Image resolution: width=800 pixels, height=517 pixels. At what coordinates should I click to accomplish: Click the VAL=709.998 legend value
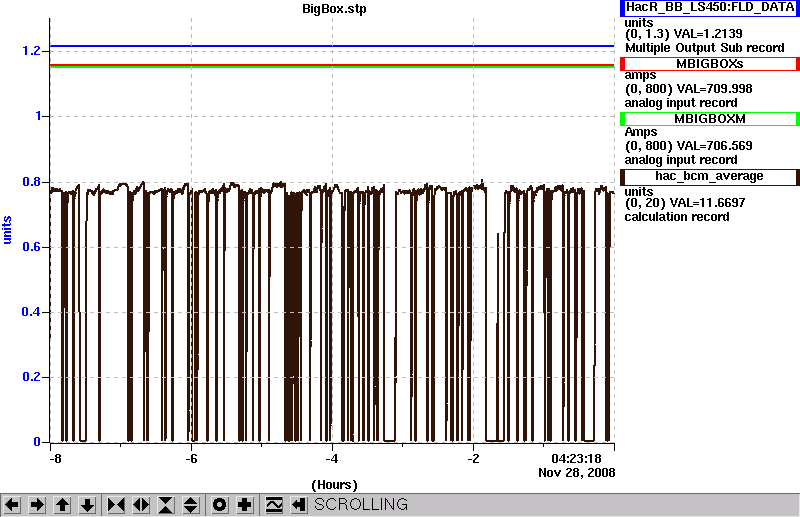coord(714,89)
